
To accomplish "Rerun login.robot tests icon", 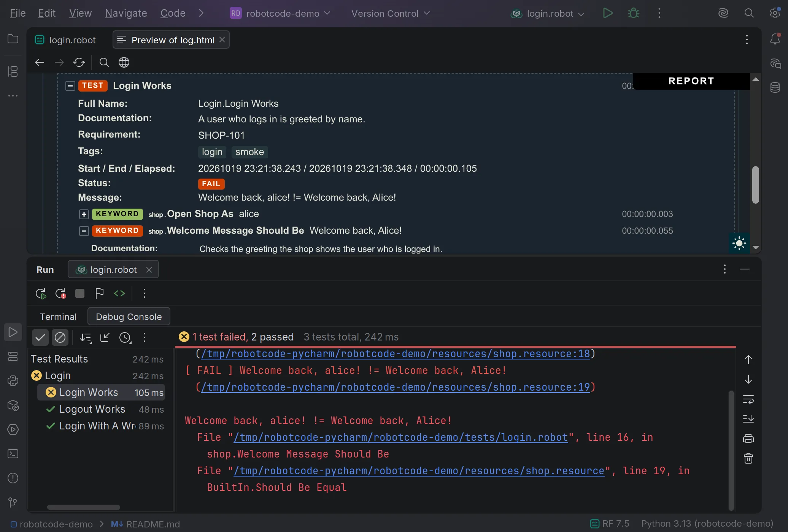I will [41, 293].
